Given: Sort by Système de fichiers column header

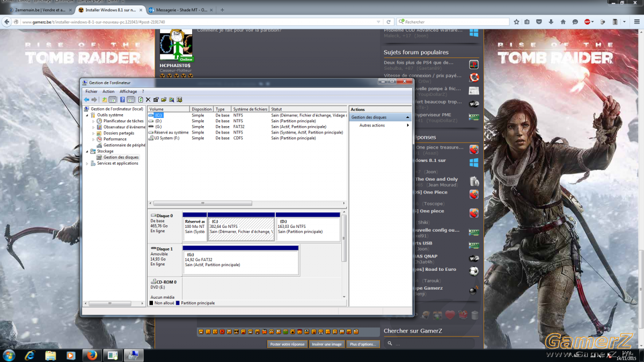Looking at the screenshot, I should click(251, 109).
